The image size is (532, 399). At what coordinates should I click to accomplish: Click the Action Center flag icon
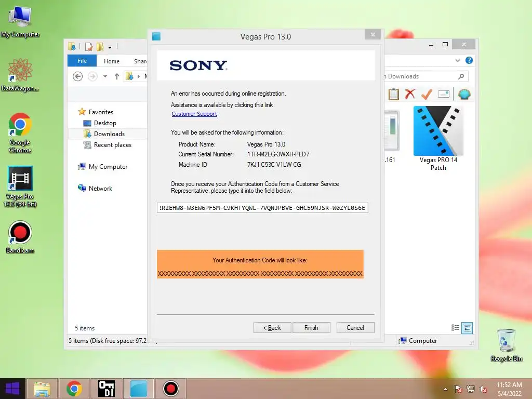tap(458, 389)
